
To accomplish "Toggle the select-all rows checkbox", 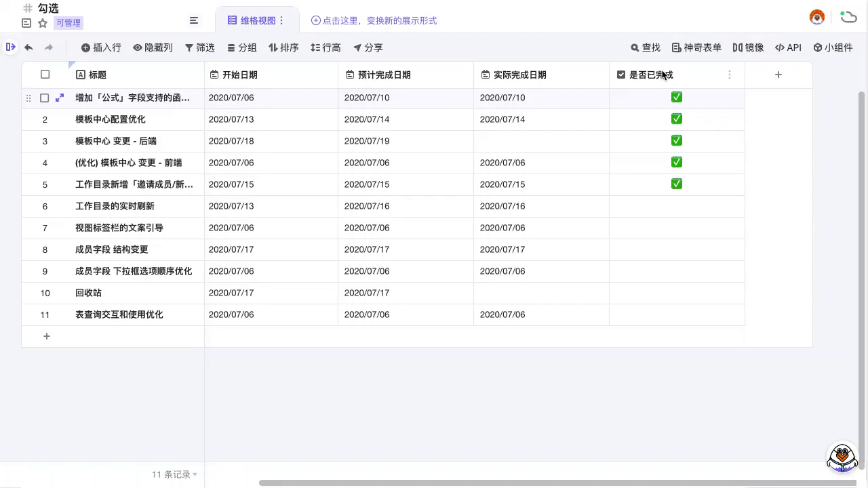I will coord(45,75).
